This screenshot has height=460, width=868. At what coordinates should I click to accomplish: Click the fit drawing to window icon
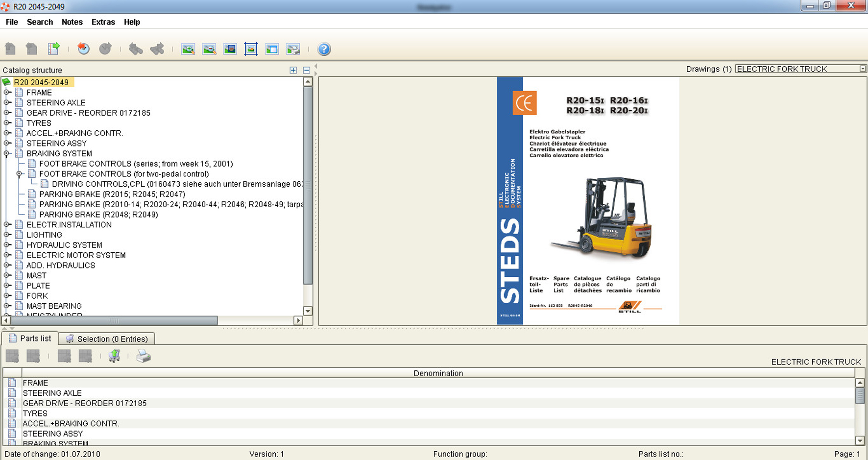tap(251, 49)
